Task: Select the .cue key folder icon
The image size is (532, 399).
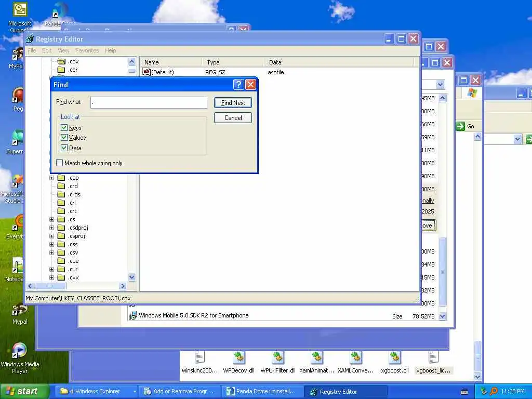Action: 61,261
